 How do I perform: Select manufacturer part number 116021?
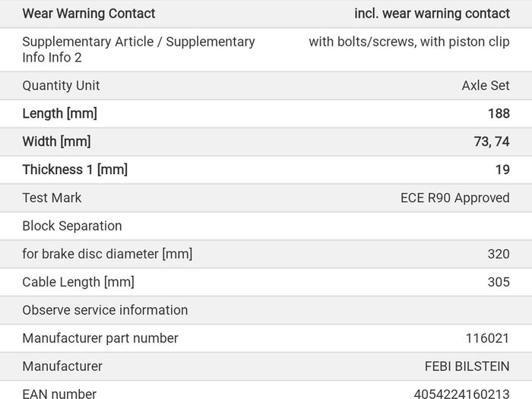[x=488, y=338]
